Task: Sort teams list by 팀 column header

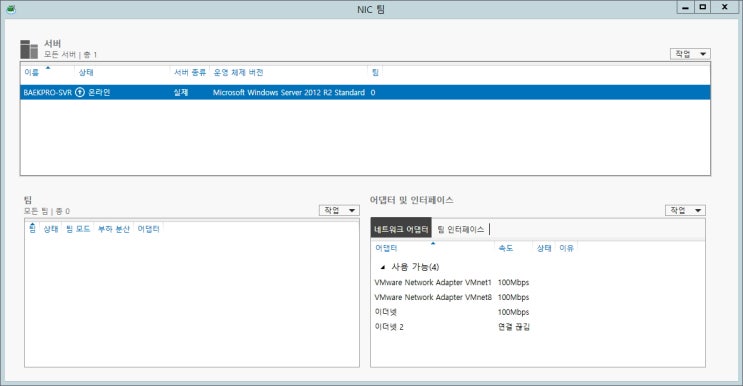Action: 32,229
